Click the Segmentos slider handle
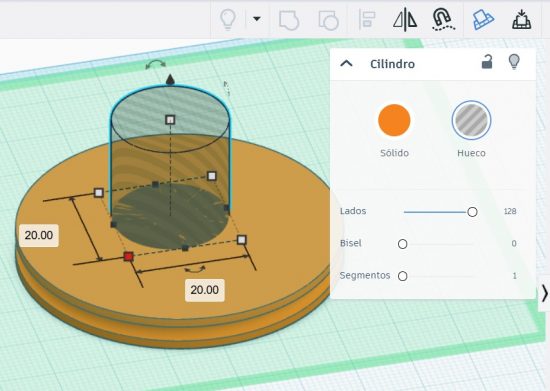The height and width of the screenshot is (391, 550). pyautogui.click(x=403, y=276)
